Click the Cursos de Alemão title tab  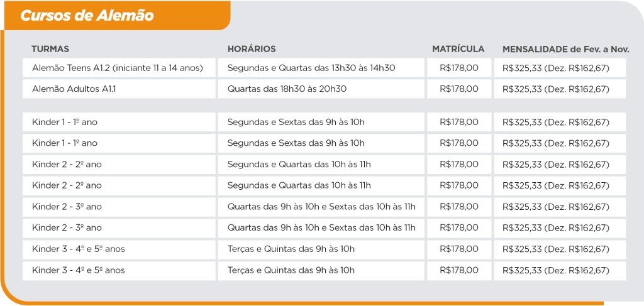pyautogui.click(x=87, y=16)
